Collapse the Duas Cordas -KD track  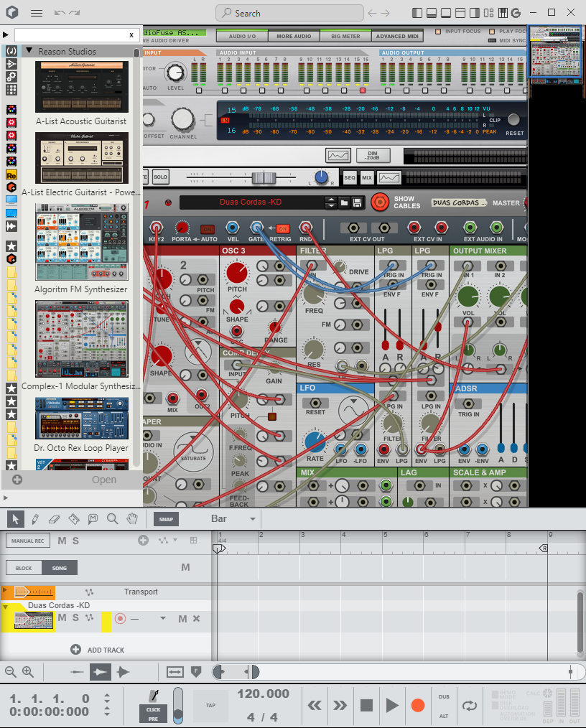pyautogui.click(x=5, y=607)
